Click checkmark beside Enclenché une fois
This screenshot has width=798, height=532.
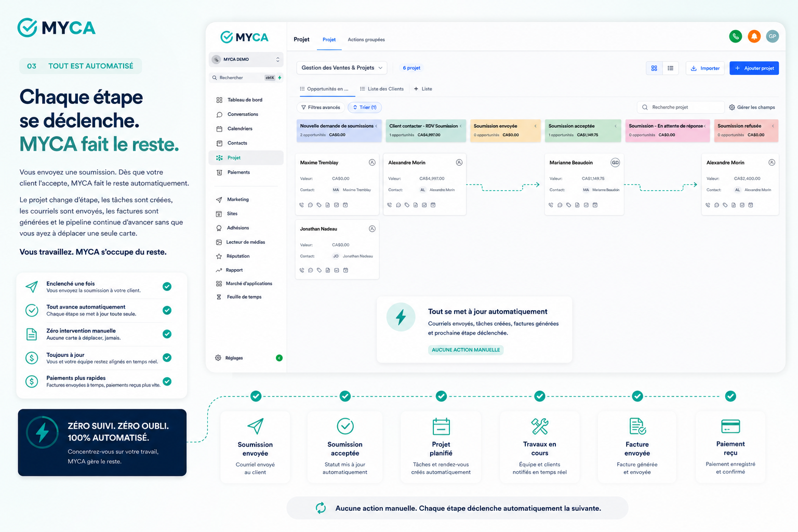click(x=167, y=287)
